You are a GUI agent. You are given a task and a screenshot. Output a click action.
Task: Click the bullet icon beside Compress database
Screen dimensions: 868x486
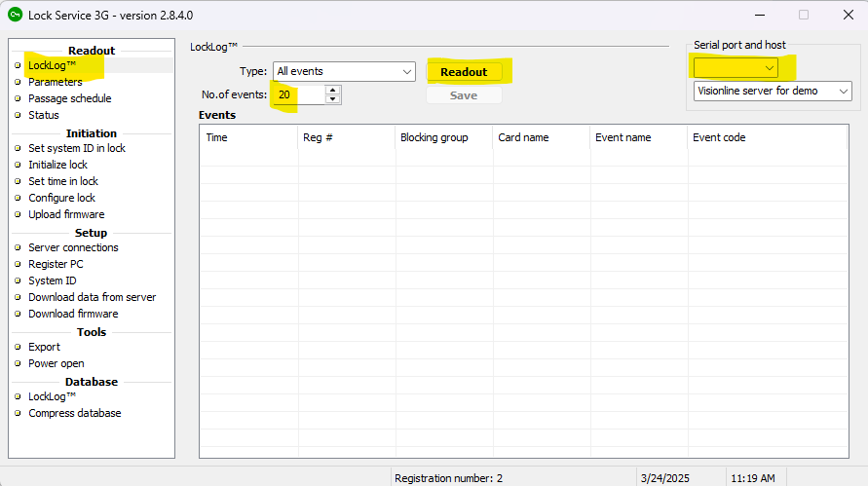[18, 414]
